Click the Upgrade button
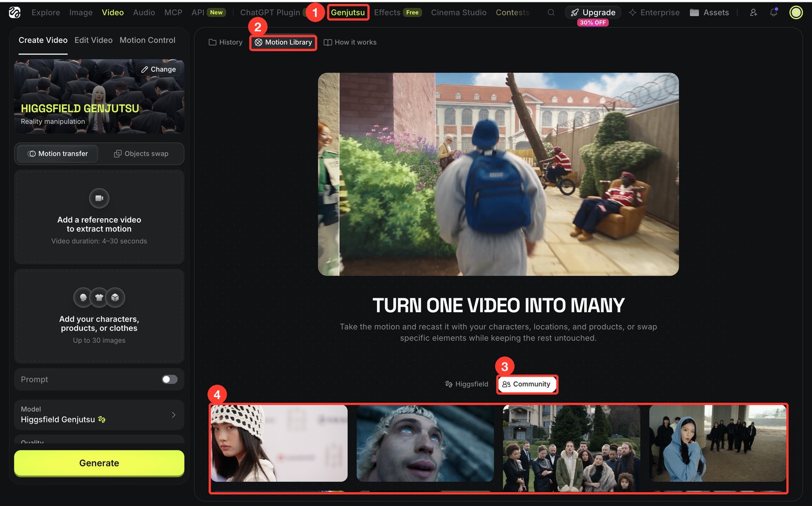Viewport: 812px width, 506px height. [593, 12]
